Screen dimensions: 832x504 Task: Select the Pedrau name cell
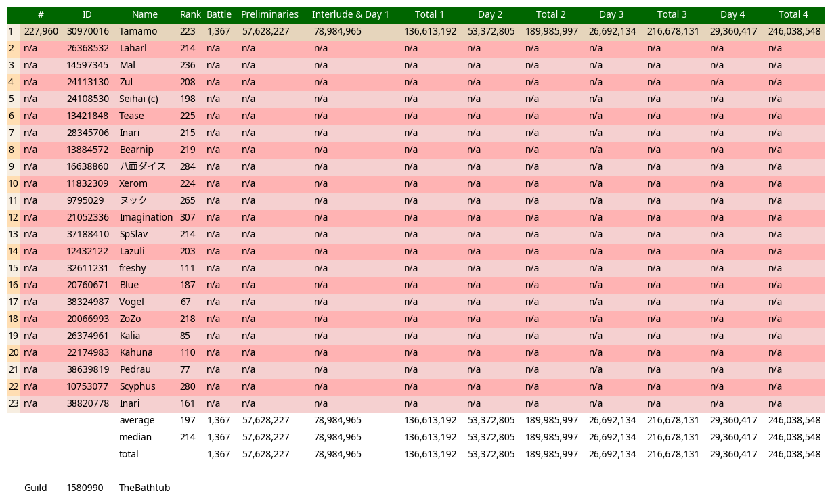coord(135,369)
